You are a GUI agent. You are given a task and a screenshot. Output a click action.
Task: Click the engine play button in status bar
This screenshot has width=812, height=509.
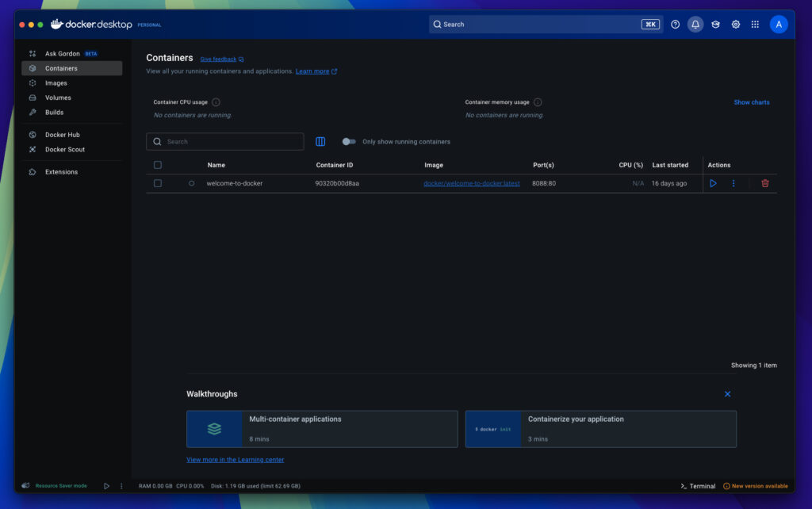(x=106, y=486)
